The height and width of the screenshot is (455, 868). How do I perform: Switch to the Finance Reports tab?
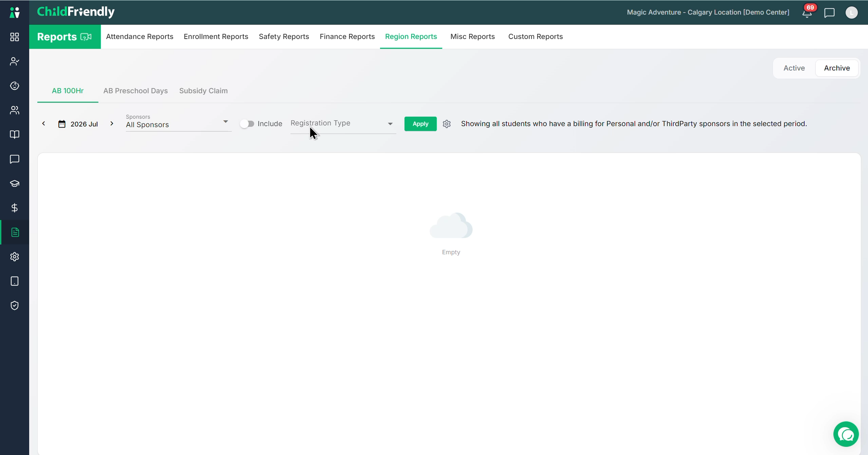347,37
